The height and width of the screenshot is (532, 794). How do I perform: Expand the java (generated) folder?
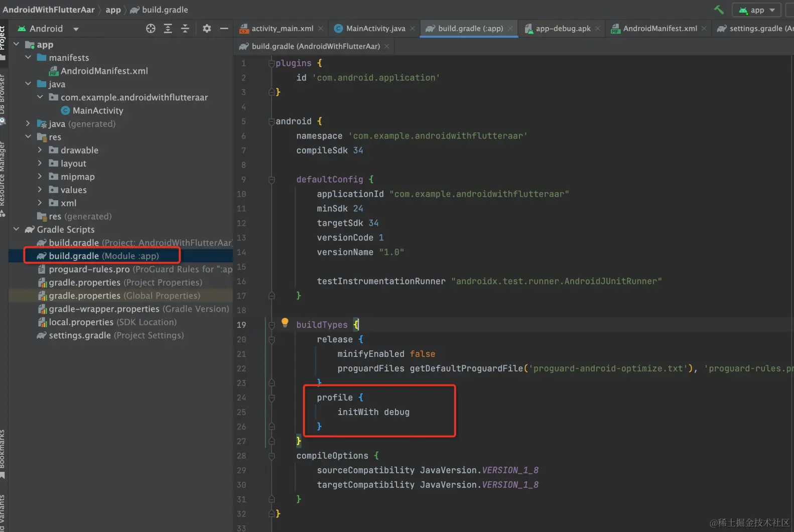pos(28,123)
